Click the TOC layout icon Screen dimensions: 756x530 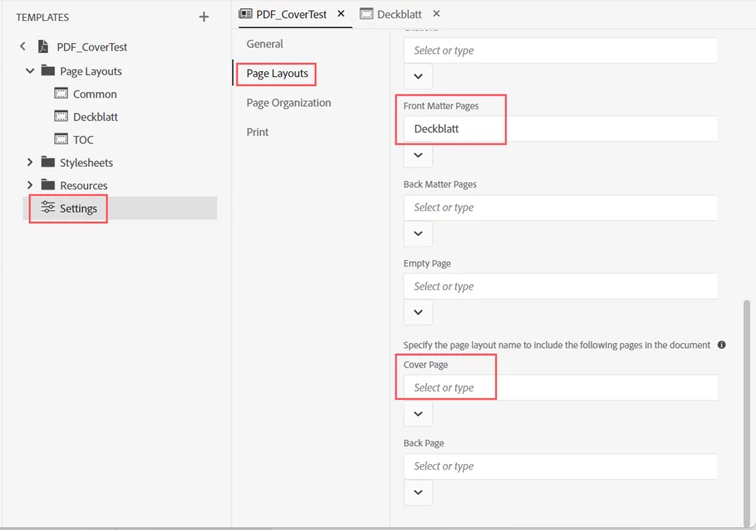click(61, 139)
